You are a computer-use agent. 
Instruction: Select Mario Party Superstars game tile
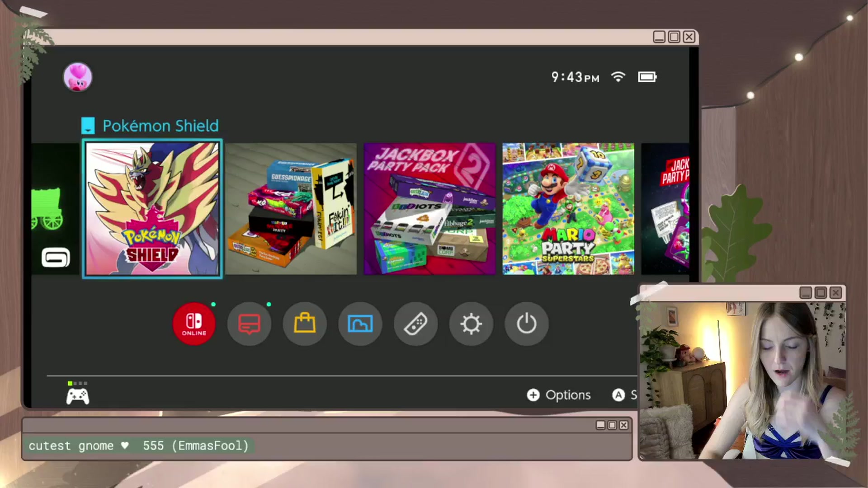click(568, 209)
